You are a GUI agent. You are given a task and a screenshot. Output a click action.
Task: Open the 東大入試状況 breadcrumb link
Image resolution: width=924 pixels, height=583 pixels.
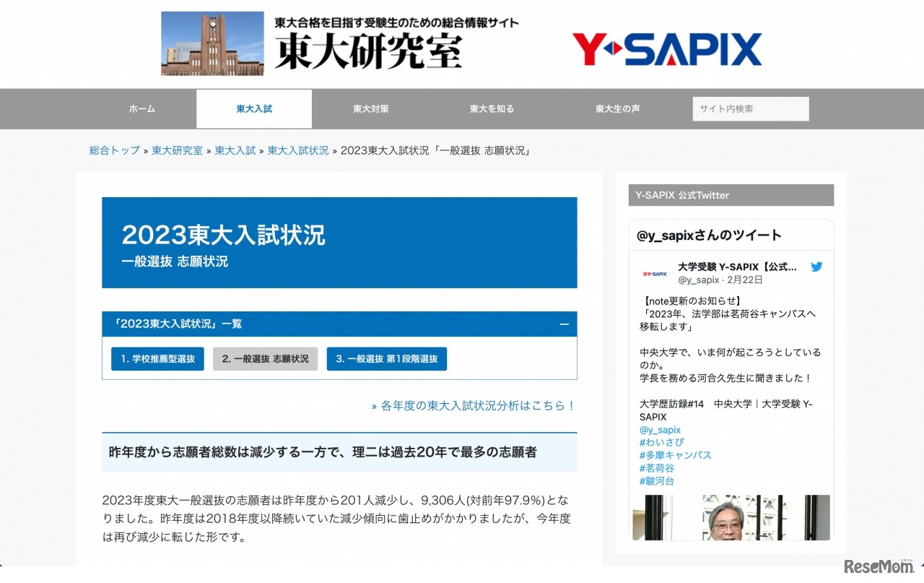297,150
